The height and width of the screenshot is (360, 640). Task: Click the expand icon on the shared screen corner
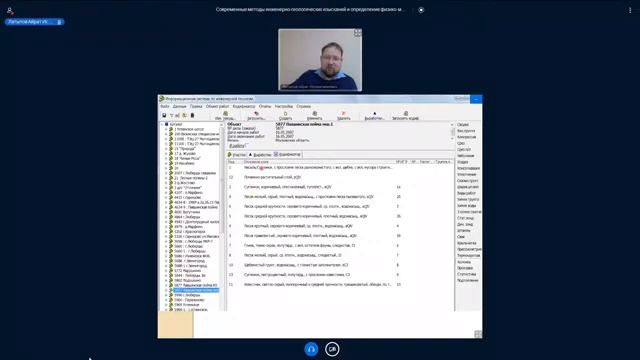(478, 334)
